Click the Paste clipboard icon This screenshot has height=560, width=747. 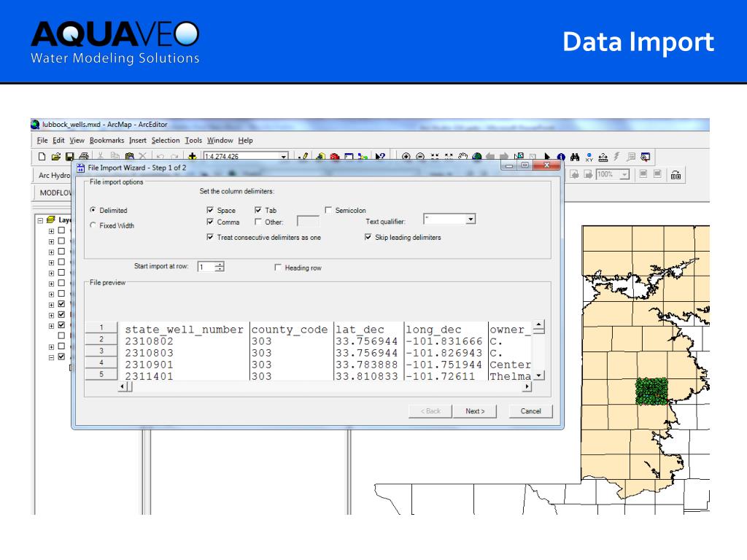129,156
